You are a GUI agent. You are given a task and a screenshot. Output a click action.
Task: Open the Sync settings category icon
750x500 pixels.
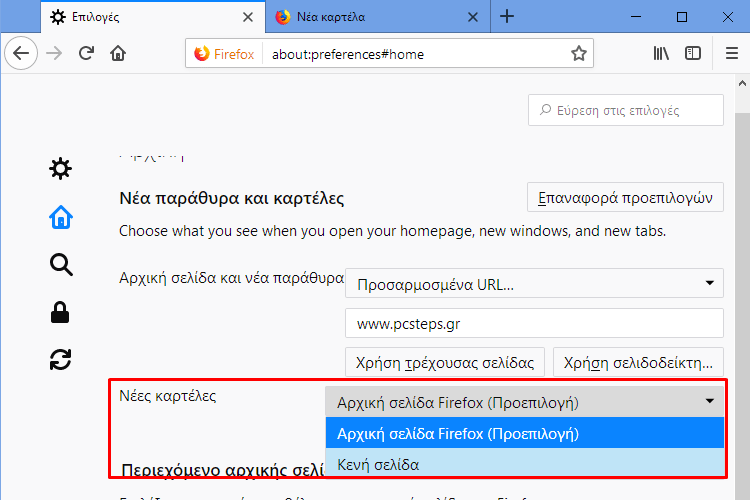(60, 360)
